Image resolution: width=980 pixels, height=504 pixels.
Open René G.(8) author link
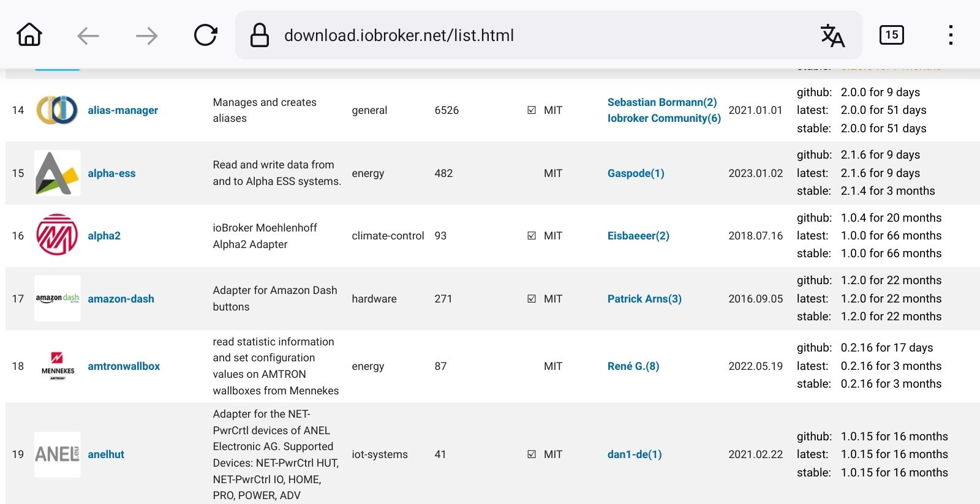[x=633, y=366]
